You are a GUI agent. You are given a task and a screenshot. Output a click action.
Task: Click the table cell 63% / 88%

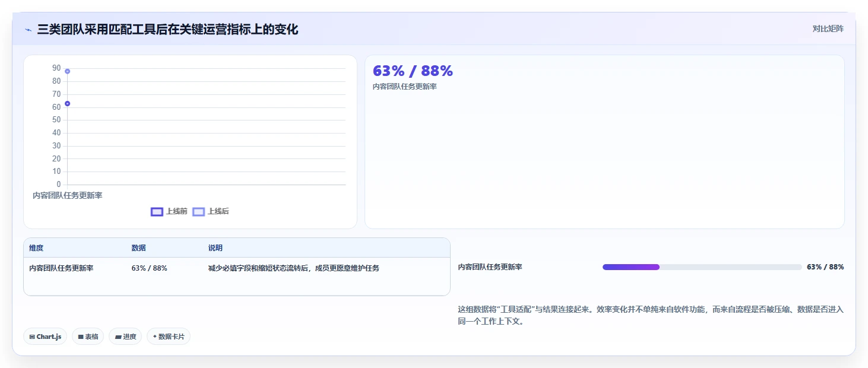point(149,268)
